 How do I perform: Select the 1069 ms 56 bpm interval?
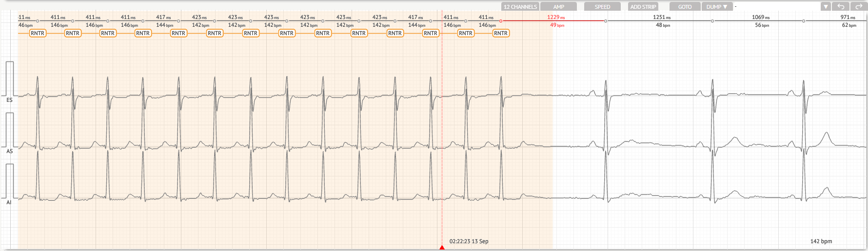(x=761, y=21)
